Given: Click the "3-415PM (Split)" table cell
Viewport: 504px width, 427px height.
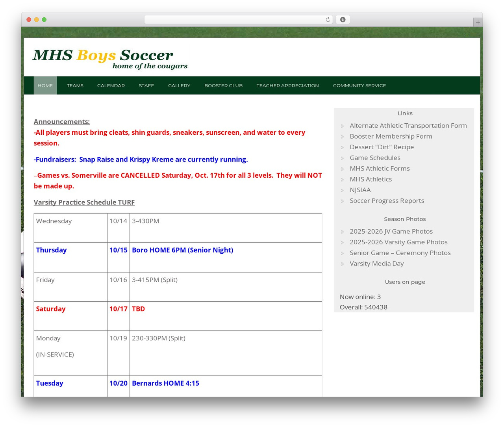Looking at the screenshot, I should tap(226, 287).
